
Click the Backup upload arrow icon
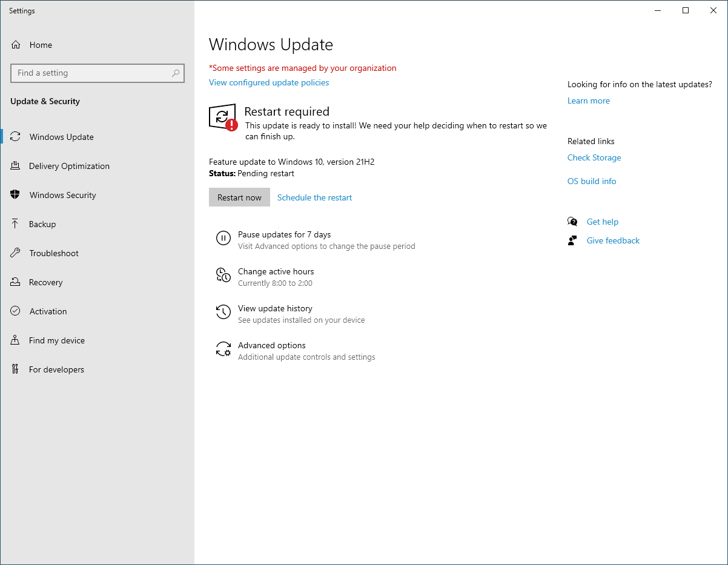click(x=16, y=224)
